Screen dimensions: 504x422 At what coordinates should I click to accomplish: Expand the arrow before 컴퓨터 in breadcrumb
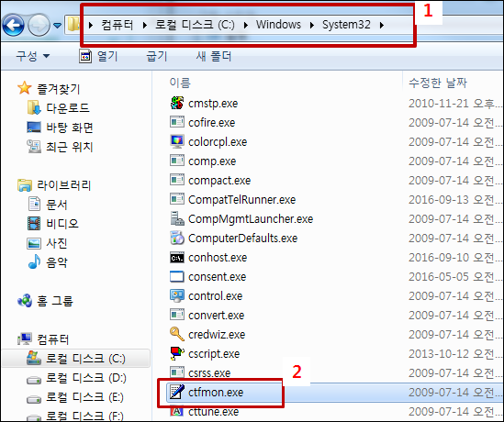(x=91, y=25)
